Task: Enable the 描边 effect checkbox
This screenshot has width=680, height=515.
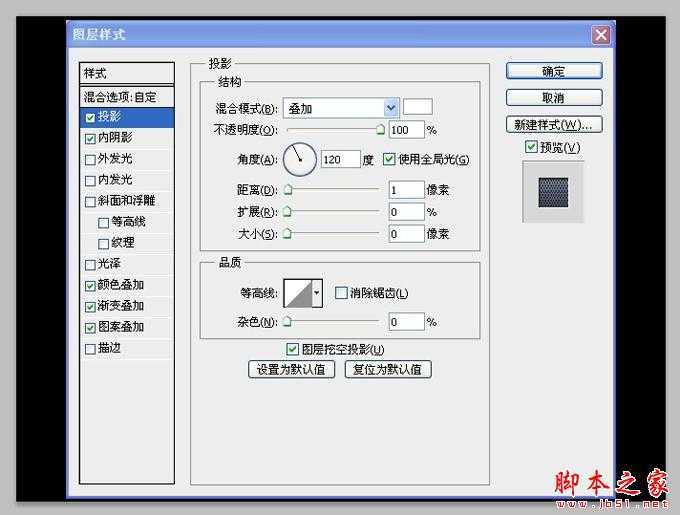Action: (90, 349)
